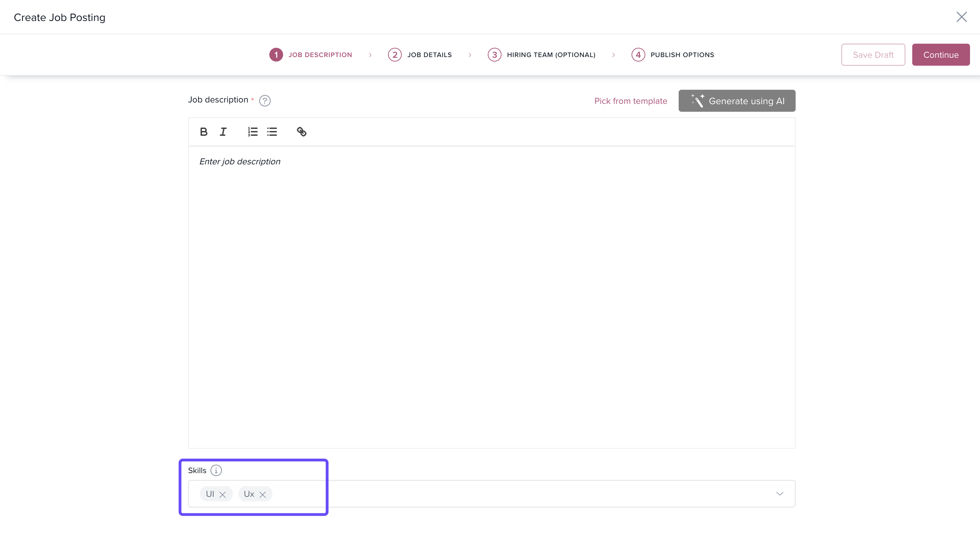
Task: Insert a numbered list
Action: (x=252, y=132)
